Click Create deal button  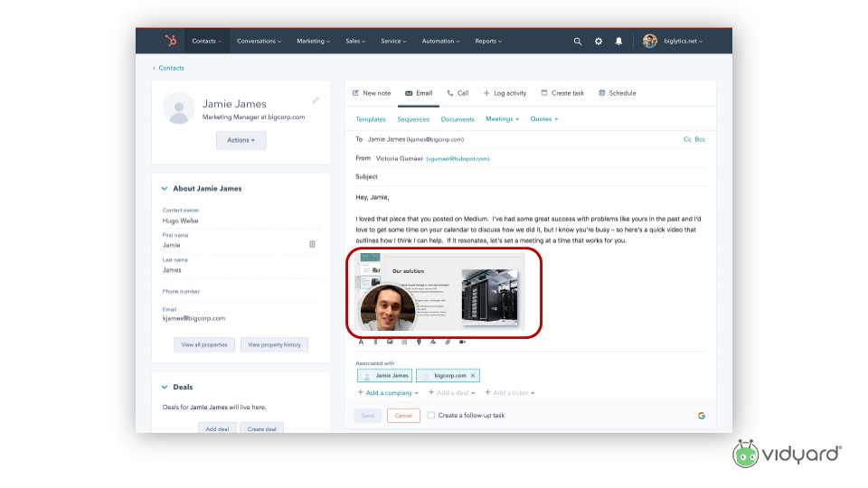[x=261, y=428]
